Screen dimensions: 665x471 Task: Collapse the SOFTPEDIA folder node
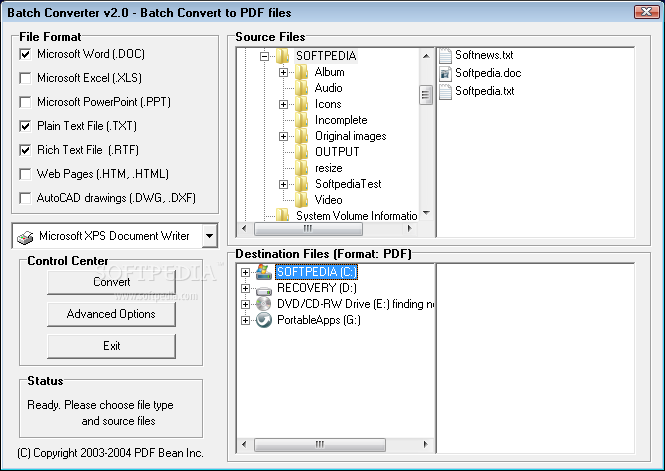265,56
